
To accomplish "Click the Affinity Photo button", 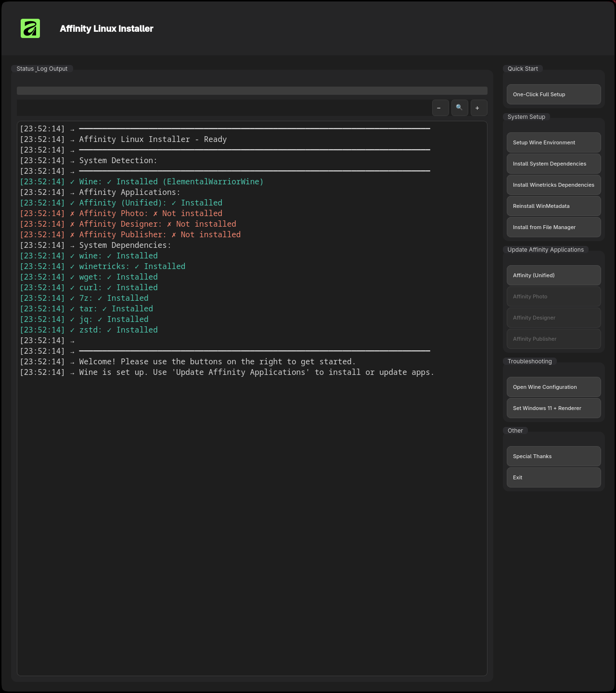I will pyautogui.click(x=554, y=296).
